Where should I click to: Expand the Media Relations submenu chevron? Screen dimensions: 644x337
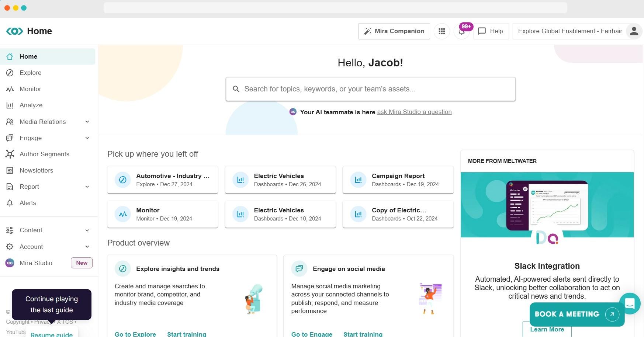(x=87, y=122)
